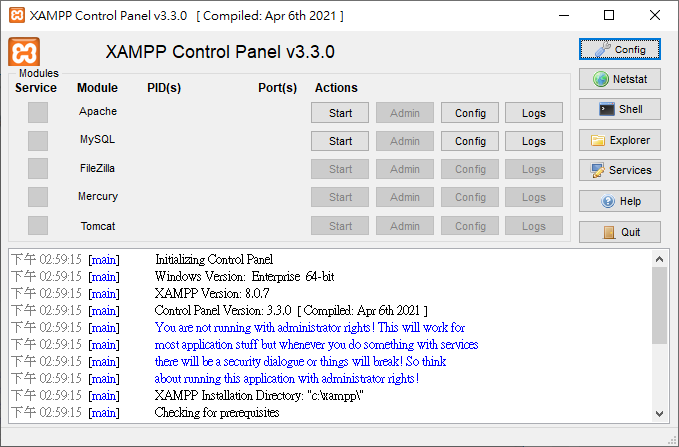Click the log panel scrollbar thumb

(x=660, y=305)
